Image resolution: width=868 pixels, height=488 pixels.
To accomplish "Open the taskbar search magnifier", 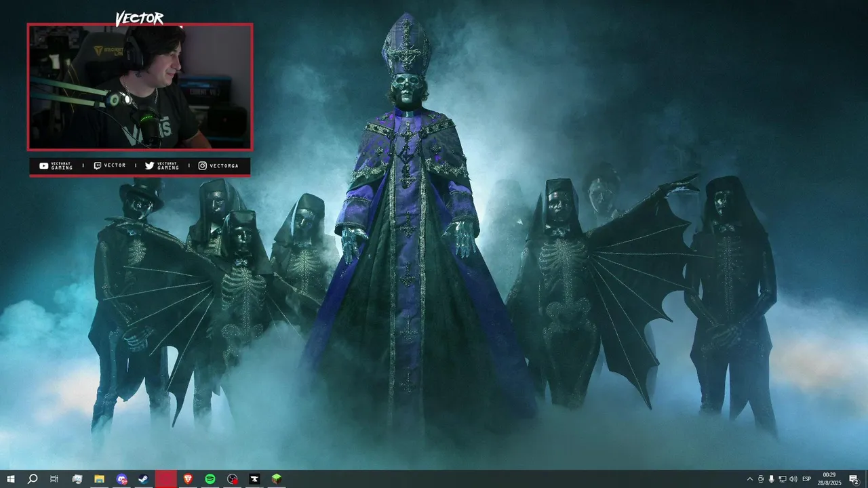I will (33, 479).
